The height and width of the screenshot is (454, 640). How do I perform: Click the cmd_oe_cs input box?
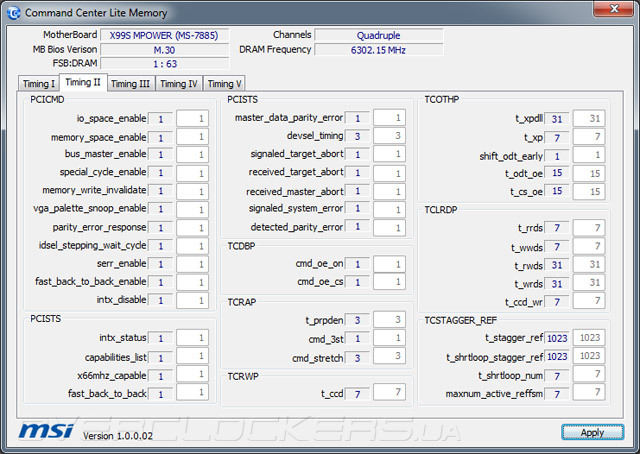pos(389,282)
